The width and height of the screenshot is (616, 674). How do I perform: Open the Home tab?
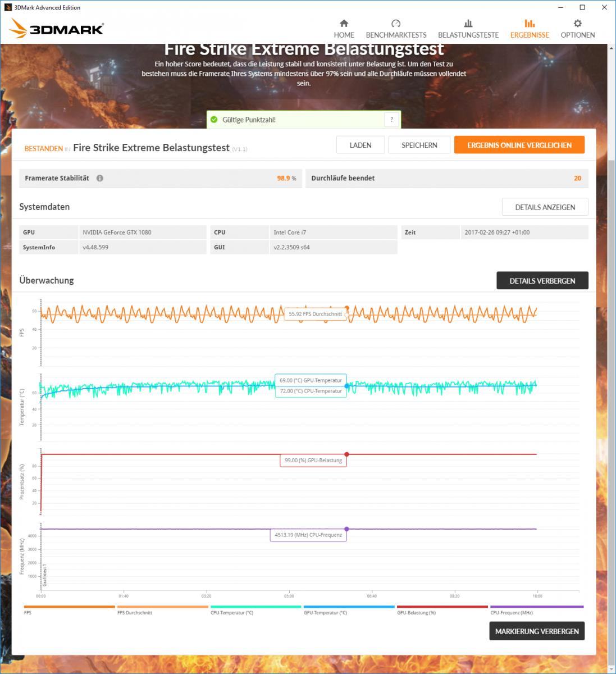[344, 29]
